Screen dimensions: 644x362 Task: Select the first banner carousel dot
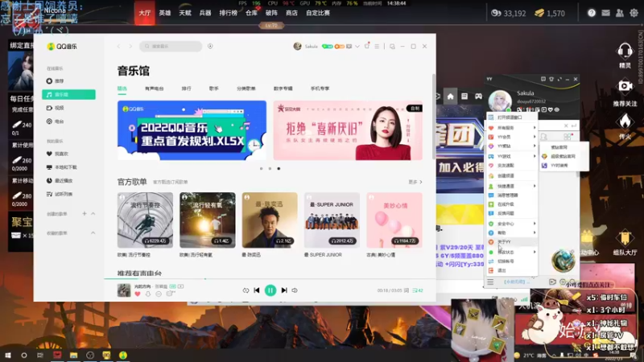[261, 168]
